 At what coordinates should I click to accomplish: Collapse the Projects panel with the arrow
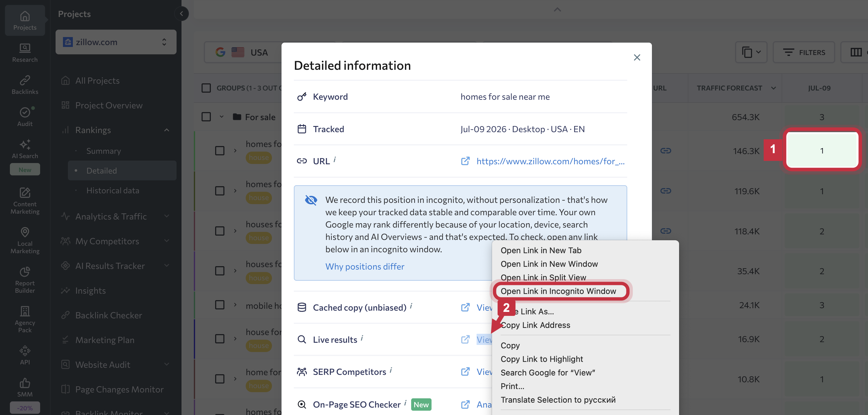[182, 14]
